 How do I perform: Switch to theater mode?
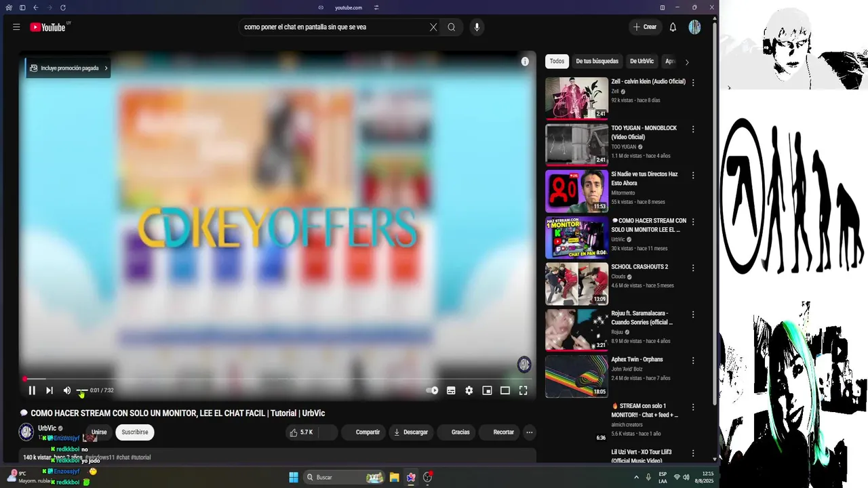[x=505, y=390]
